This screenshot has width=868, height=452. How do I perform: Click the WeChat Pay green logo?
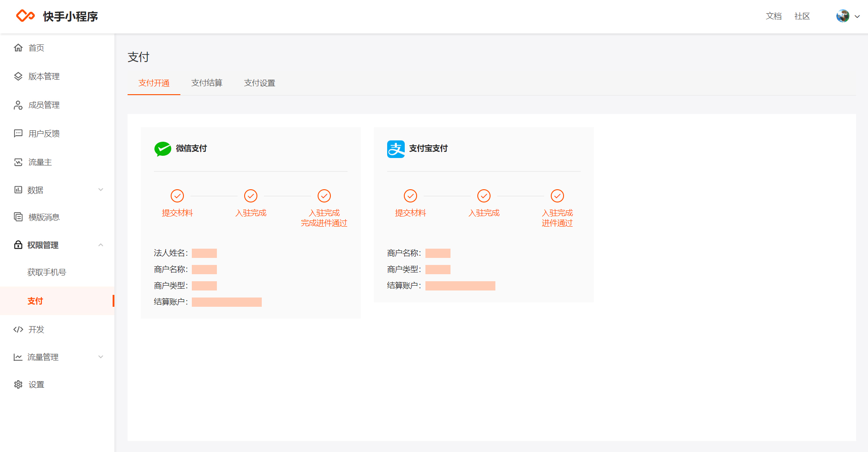163,149
